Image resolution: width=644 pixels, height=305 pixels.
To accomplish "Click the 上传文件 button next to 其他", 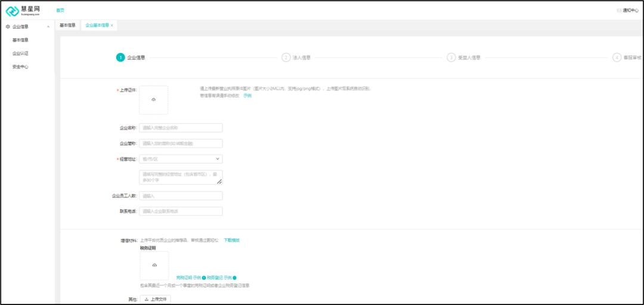I will click(x=155, y=300).
